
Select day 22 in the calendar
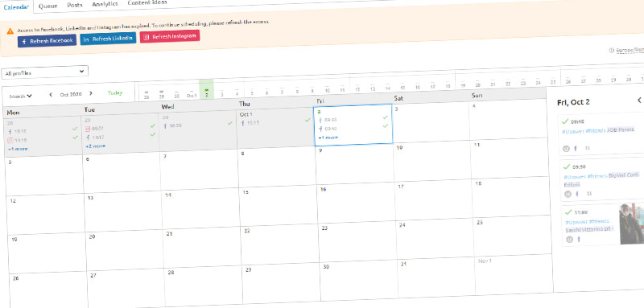click(x=280, y=246)
